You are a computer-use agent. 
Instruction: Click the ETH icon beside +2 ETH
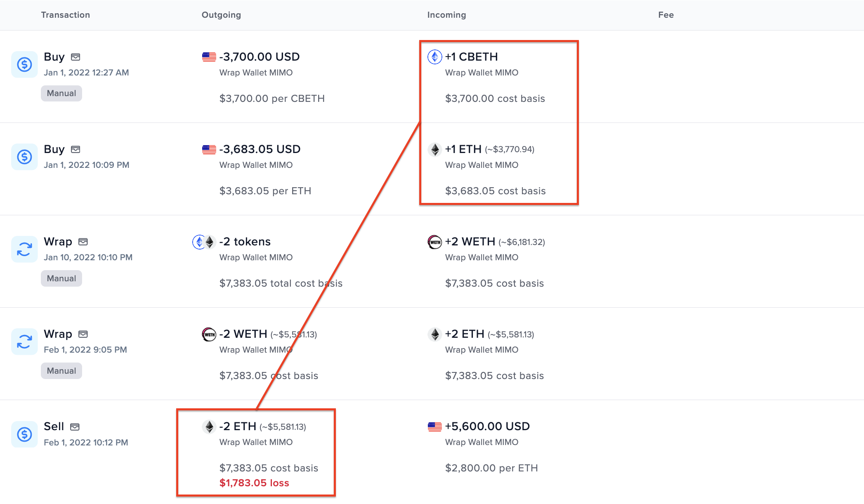pyautogui.click(x=435, y=334)
